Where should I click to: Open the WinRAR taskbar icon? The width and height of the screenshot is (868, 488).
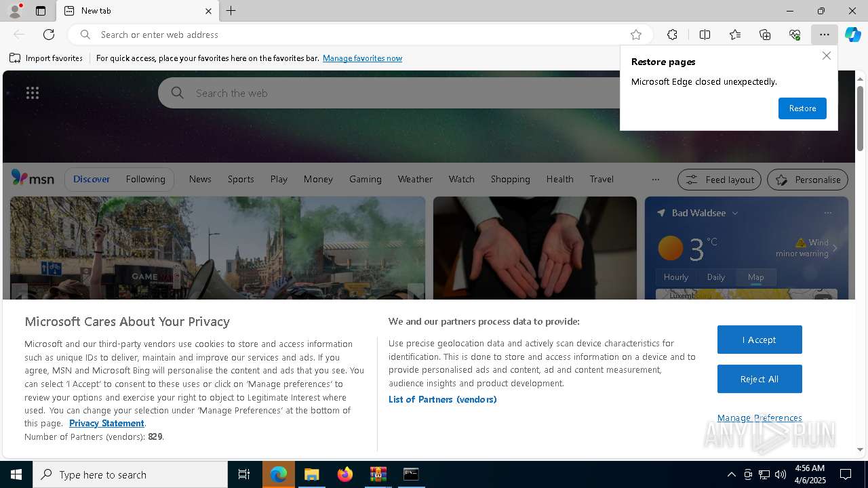tap(378, 474)
